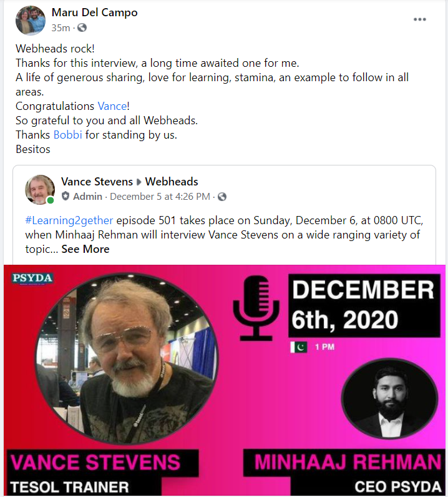Click Vance Stevens' avatar in shared post
The height and width of the screenshot is (497, 448).
click(x=40, y=190)
